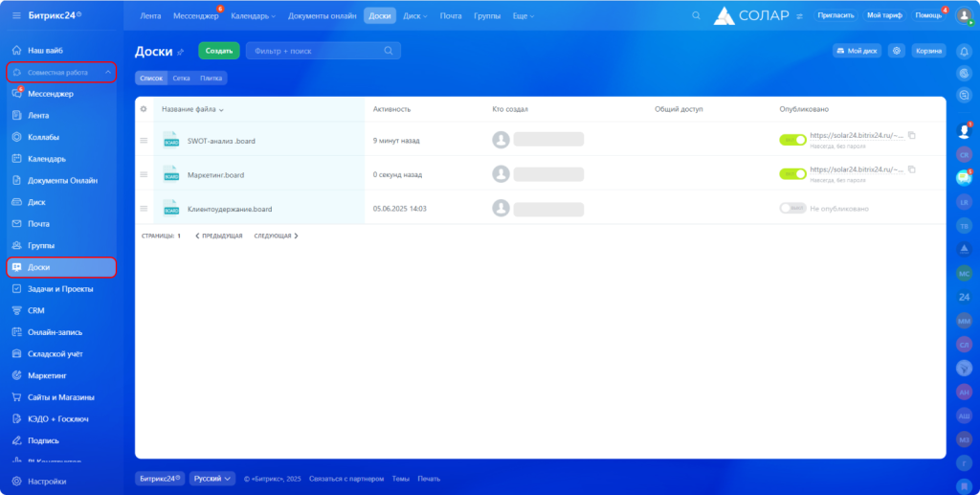Enable publishing for Клиентоудержание.board
The image size is (980, 495).
coord(792,208)
